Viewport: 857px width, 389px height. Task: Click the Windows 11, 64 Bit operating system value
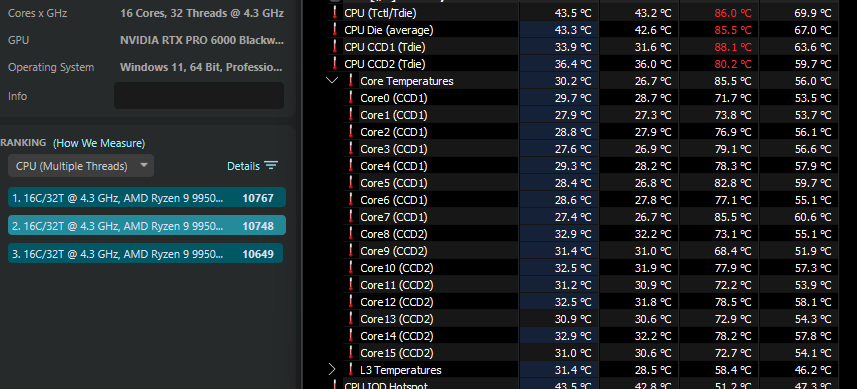point(202,67)
